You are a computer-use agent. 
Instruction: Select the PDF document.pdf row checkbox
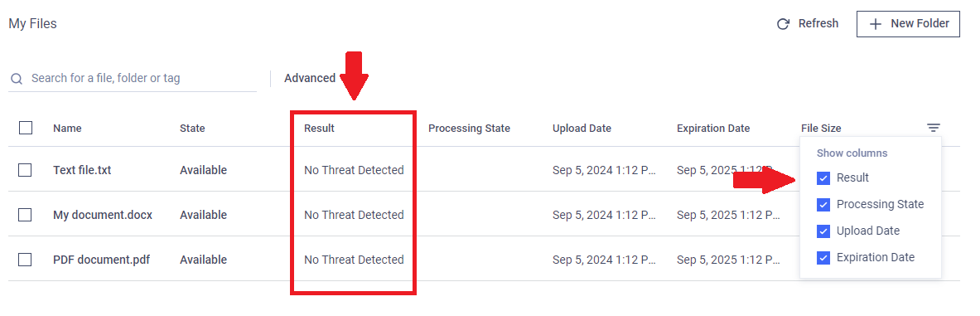point(25,260)
